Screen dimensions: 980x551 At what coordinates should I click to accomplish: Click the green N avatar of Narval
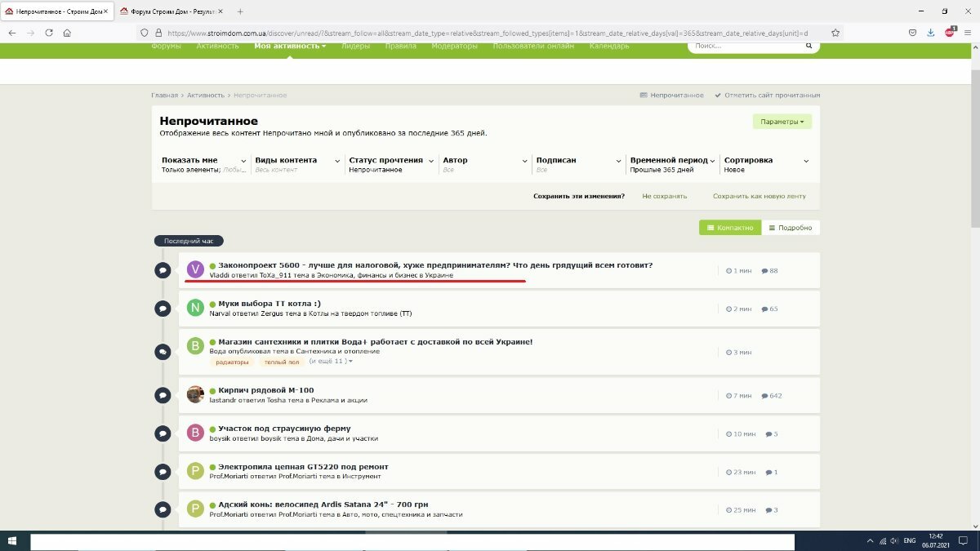click(x=194, y=307)
